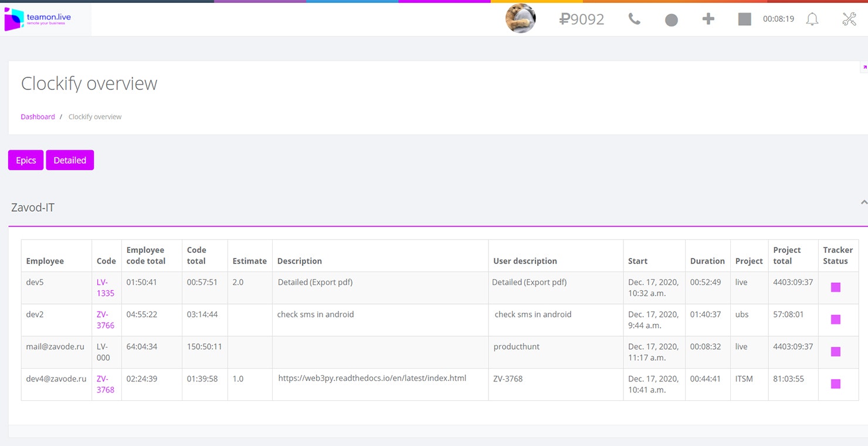The image size is (868, 446).
Task: Collapse the Zavod-IT section chevron
Action: click(864, 202)
